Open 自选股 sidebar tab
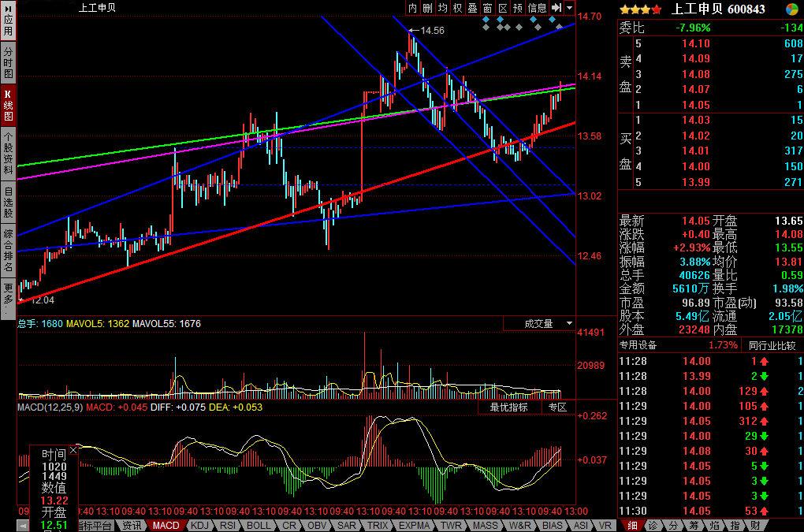 8,203
